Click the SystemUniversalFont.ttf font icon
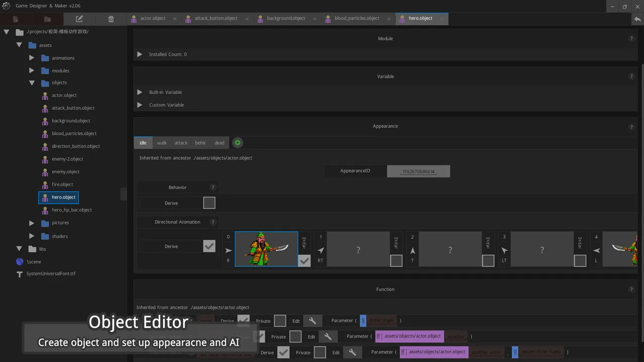This screenshot has width=644, height=362. [x=20, y=274]
